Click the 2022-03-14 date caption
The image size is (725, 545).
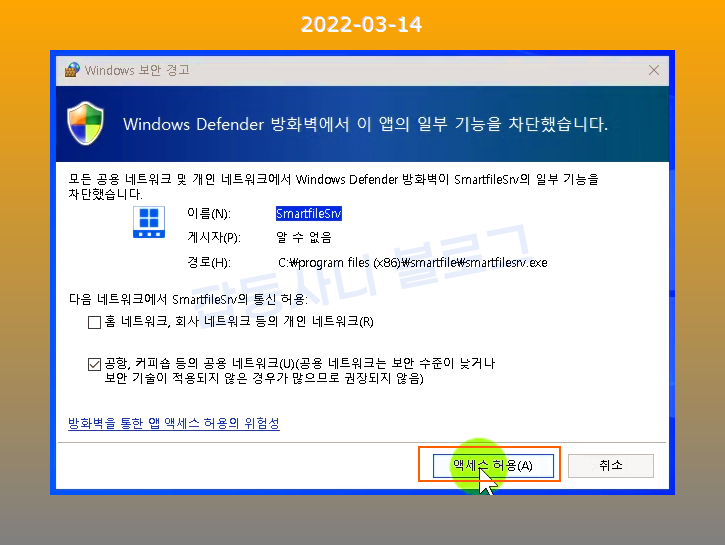coord(361,24)
